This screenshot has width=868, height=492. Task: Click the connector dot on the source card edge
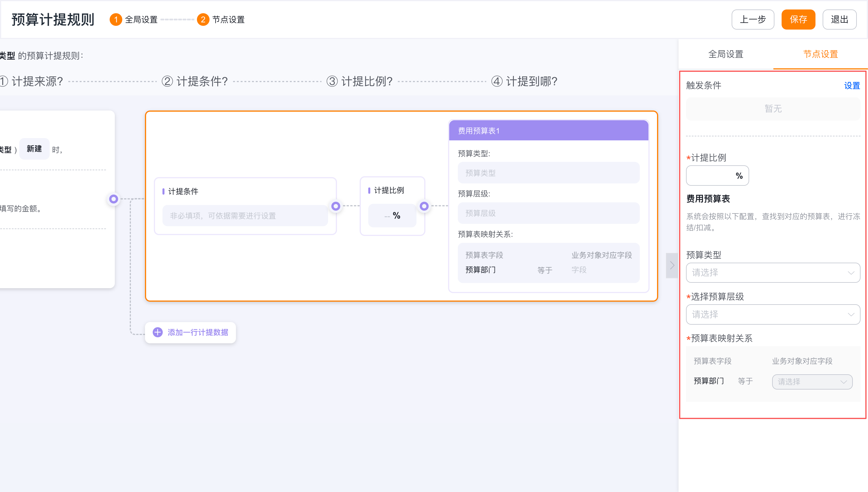[114, 199]
